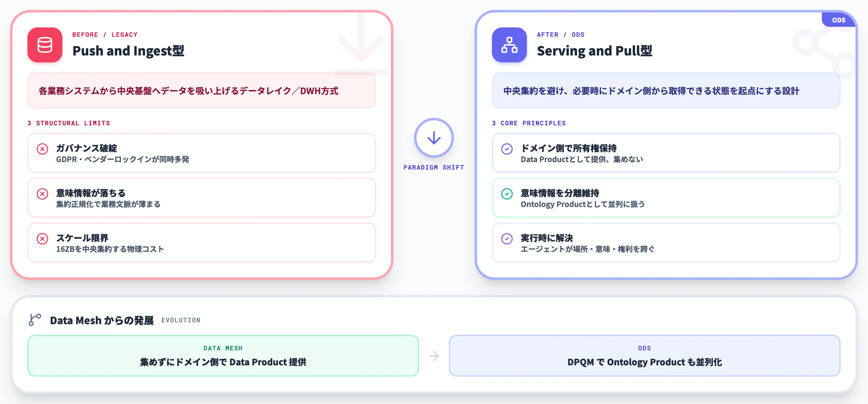Click the green check icon beside 意味情報を分離維持
Screen dimensions: 868x404
(x=507, y=194)
